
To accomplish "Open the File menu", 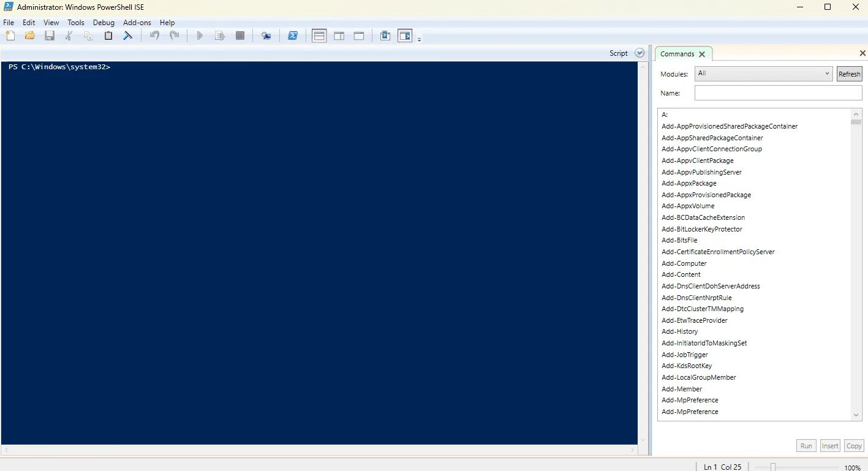I will coord(9,23).
